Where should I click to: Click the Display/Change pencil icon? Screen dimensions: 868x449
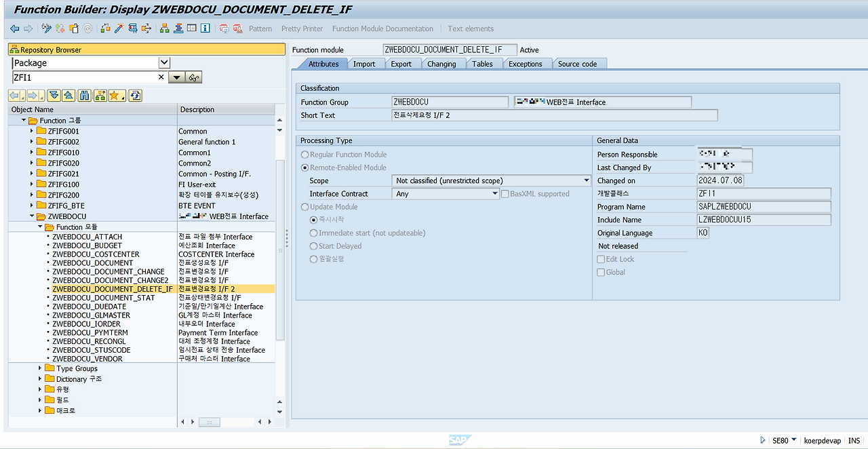pyautogui.click(x=47, y=28)
